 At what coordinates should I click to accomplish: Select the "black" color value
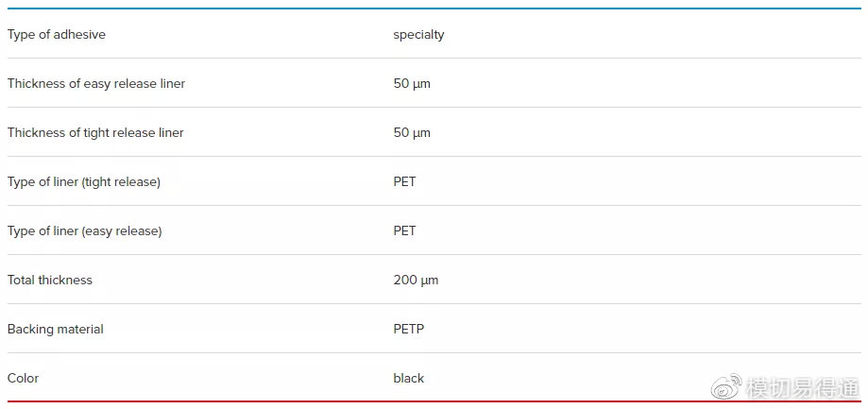(x=409, y=379)
